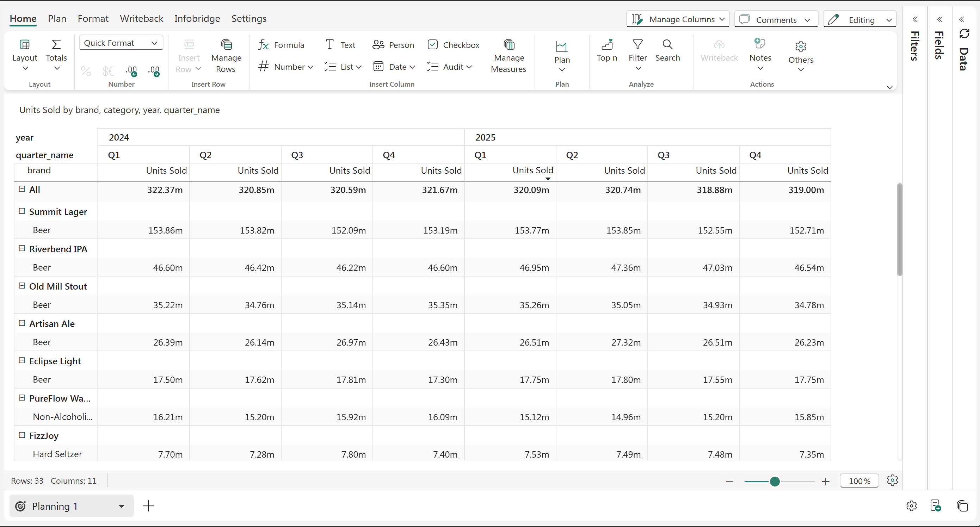Viewport: 980px width, 527px height.
Task: Click the Search magnifier icon
Action: point(667,45)
